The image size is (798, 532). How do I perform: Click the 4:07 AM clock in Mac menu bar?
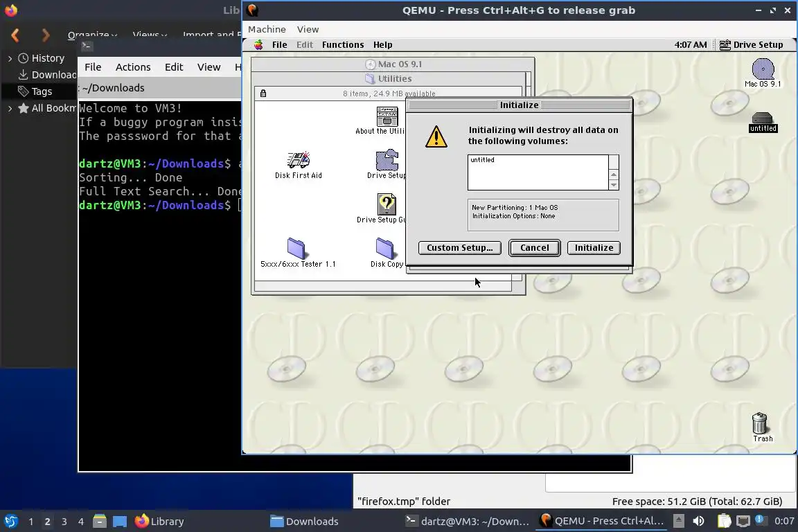(x=690, y=45)
